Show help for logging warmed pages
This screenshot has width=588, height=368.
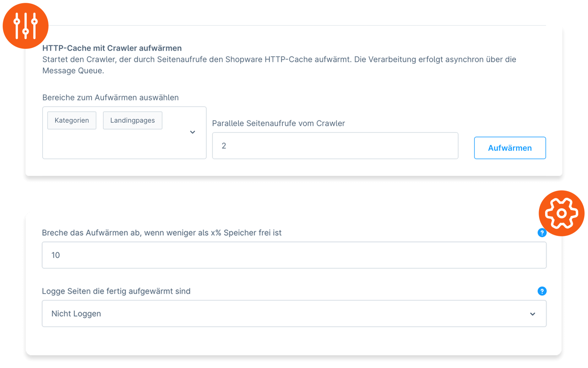[542, 291]
